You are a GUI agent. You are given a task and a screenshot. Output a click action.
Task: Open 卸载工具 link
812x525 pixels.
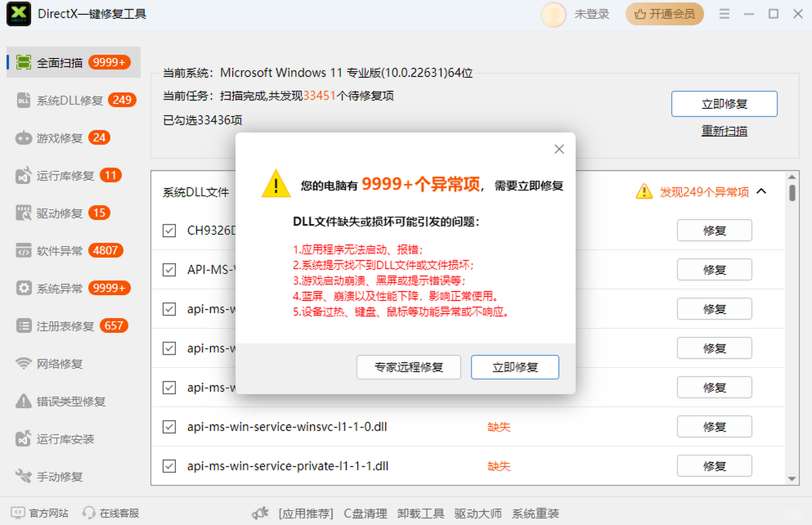pos(421,513)
